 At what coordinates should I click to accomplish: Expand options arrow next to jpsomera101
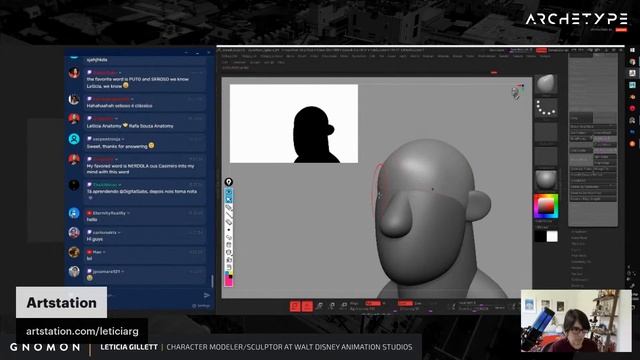[x=122, y=271]
